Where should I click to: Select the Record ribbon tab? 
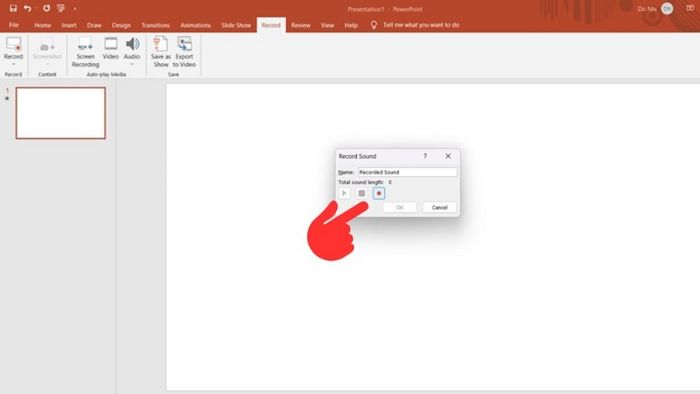(271, 25)
